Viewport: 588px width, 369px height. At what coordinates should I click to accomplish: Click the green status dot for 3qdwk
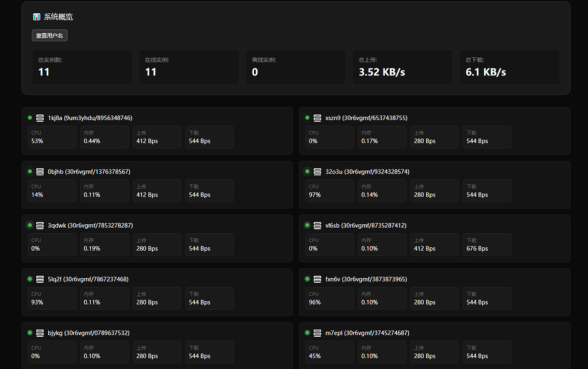(x=30, y=225)
